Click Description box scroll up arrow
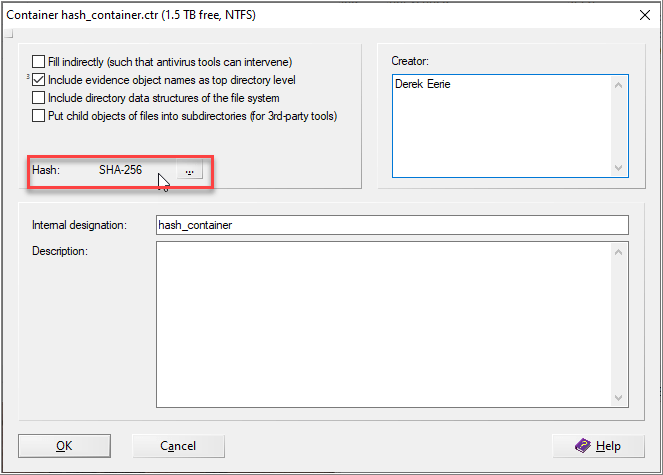The height and width of the screenshot is (475, 663). coord(619,251)
